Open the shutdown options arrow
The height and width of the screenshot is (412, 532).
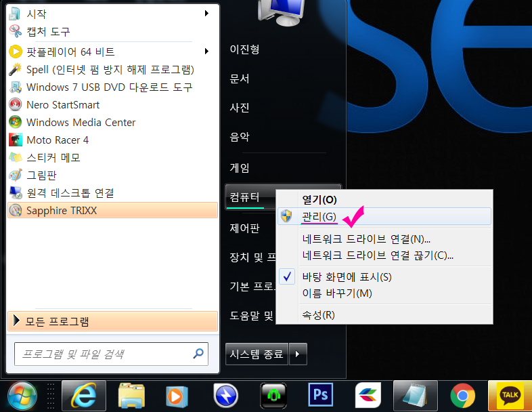[x=298, y=354]
